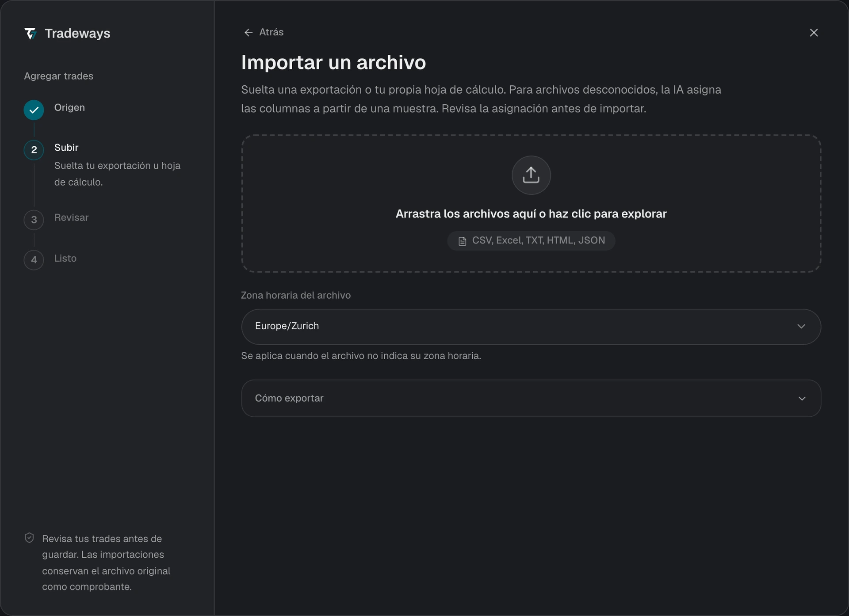Click 'Arrastra los archivos aquí' to browse files
Image resolution: width=849 pixels, height=616 pixels.
(531, 214)
